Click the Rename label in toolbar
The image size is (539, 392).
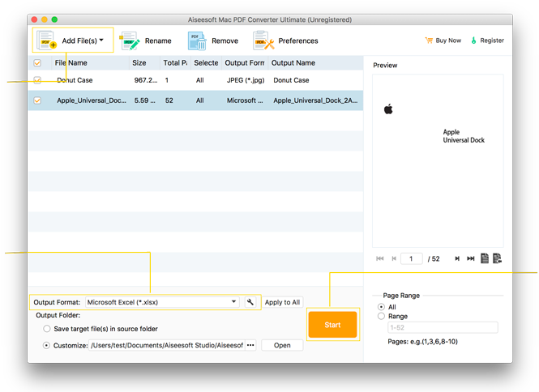pos(158,40)
